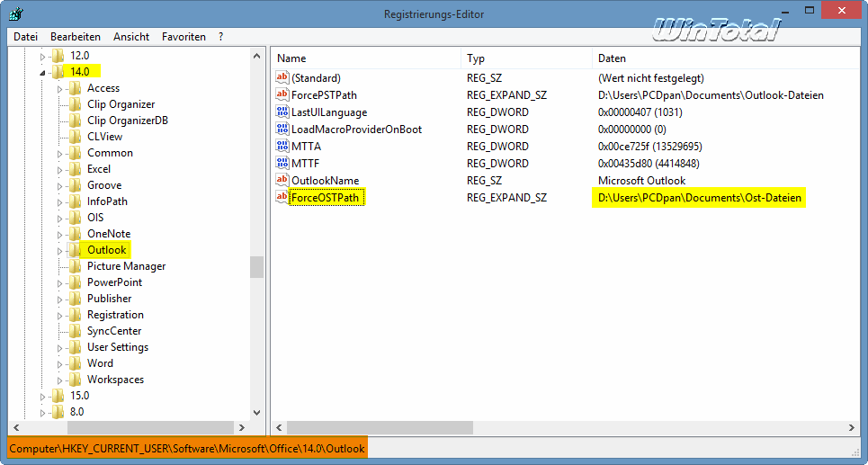Select the Picture Manager key
868x465 pixels.
coord(126,266)
